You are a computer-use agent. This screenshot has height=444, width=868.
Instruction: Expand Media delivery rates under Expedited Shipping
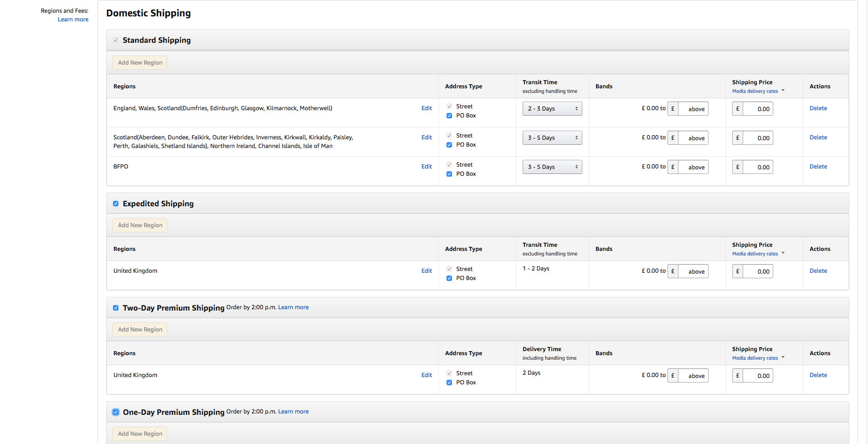click(x=758, y=254)
